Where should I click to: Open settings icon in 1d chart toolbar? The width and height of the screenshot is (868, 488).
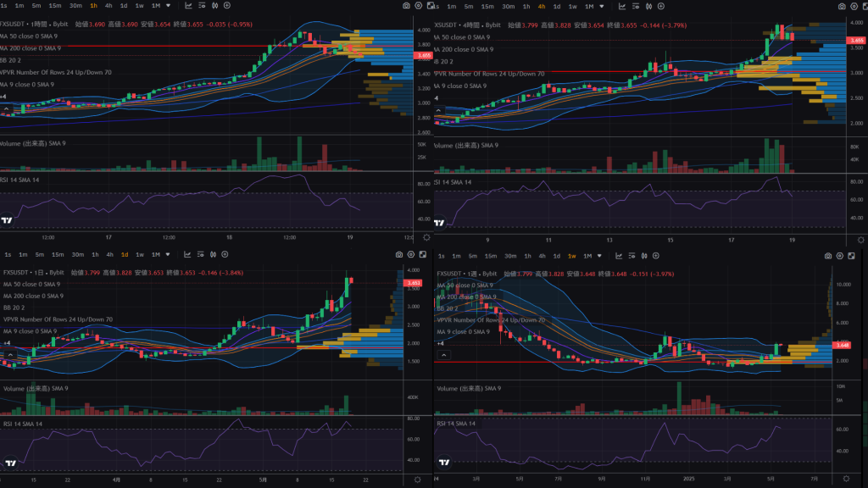[411, 254]
